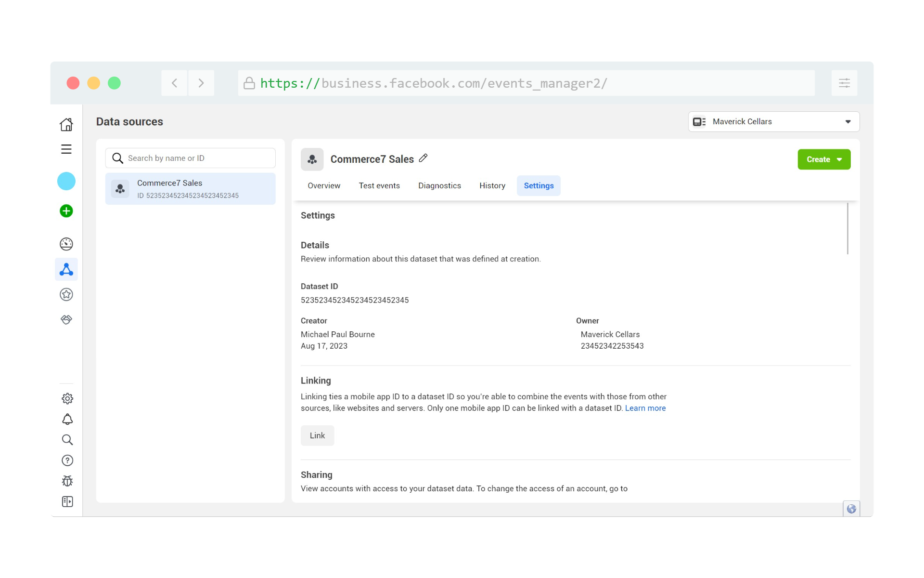Select the Settings tab
Viewport: 924px width, 578px height.
[x=539, y=186]
